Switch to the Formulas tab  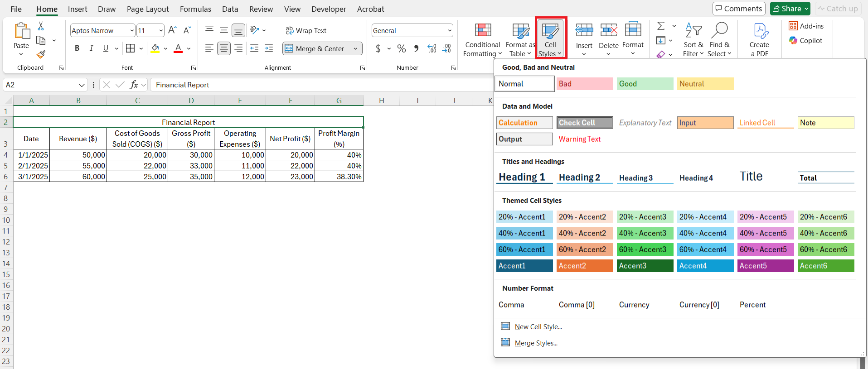[x=195, y=9]
